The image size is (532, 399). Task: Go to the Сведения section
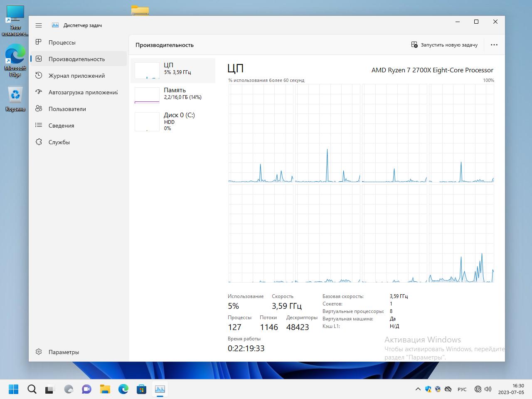pos(79,126)
